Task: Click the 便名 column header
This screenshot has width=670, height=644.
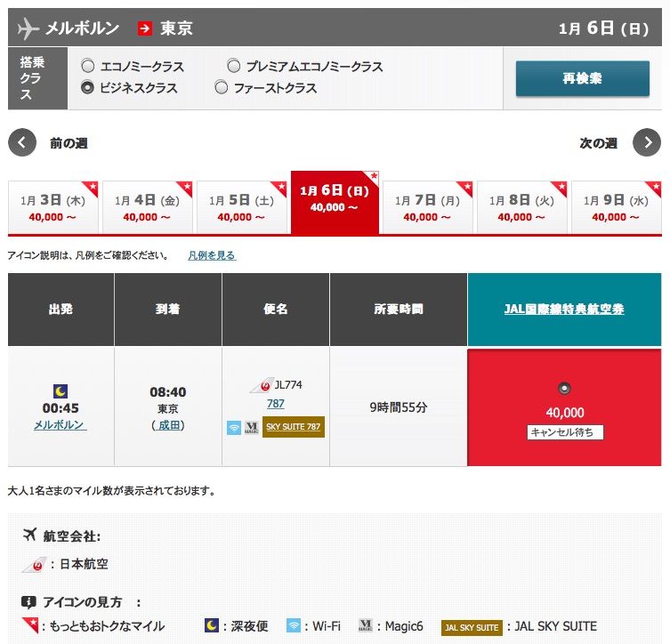Action: 276,309
